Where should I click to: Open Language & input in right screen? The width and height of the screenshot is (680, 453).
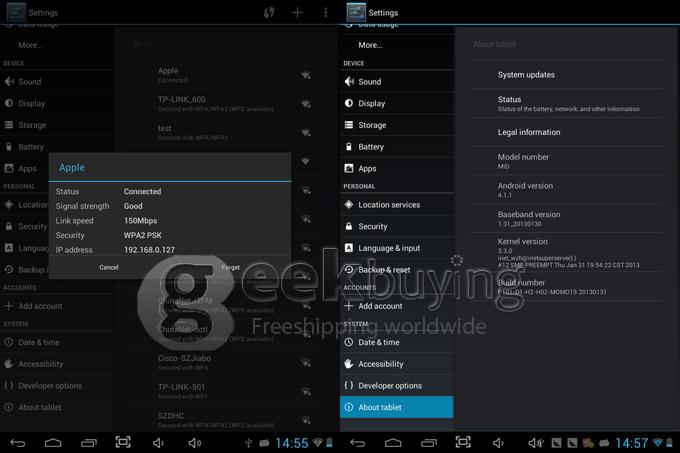coord(397,248)
